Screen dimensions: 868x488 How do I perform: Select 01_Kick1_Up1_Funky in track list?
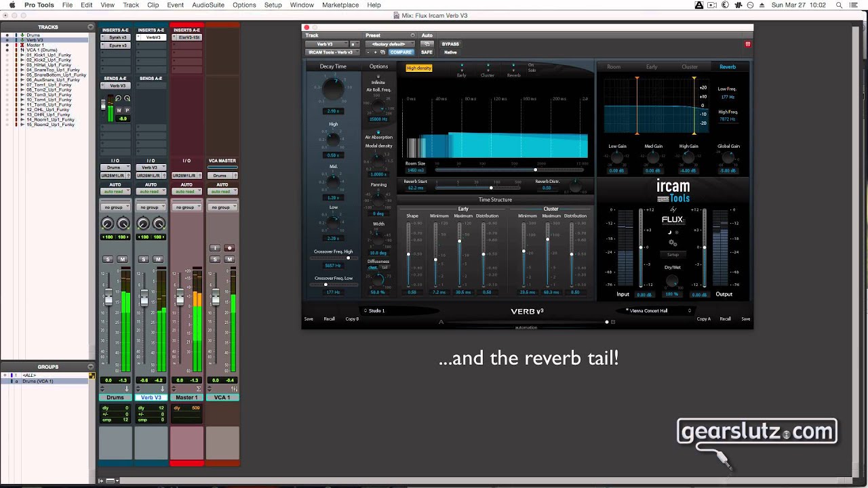click(49, 55)
